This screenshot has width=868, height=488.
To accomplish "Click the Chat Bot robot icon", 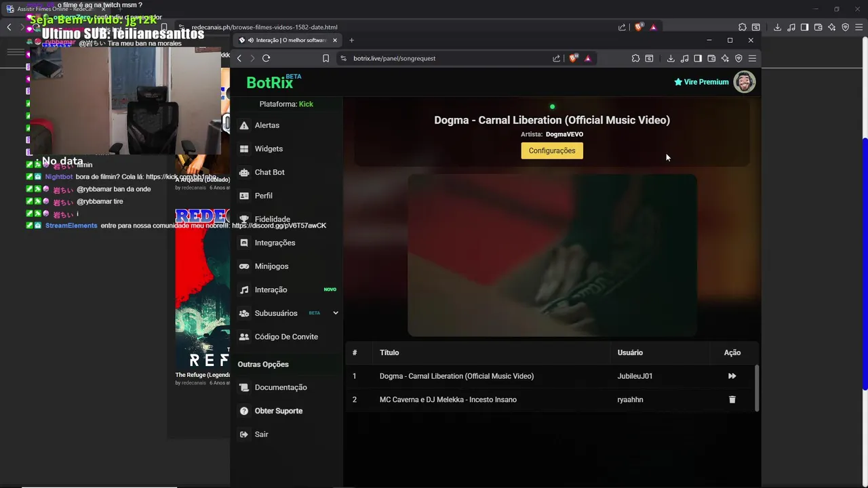I will 244,172.
